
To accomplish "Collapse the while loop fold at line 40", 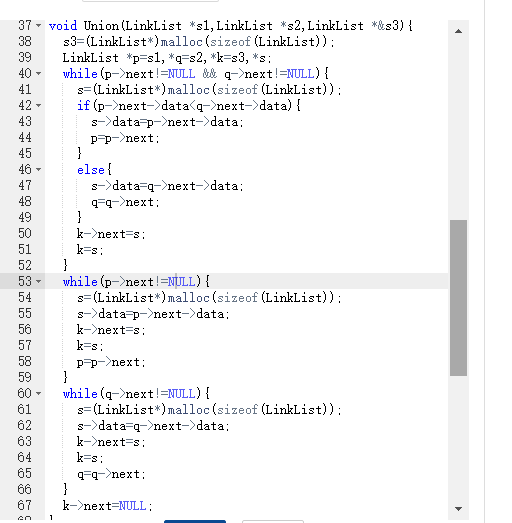I will point(39,74).
